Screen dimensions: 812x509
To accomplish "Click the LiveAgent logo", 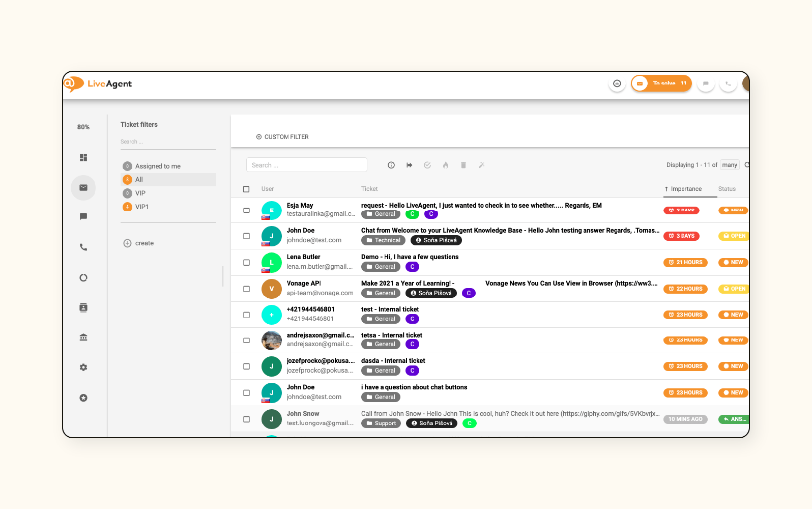I will click(98, 83).
